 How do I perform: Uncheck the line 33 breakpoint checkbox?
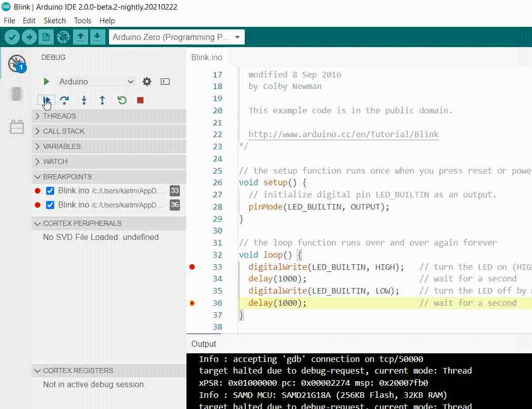point(50,191)
